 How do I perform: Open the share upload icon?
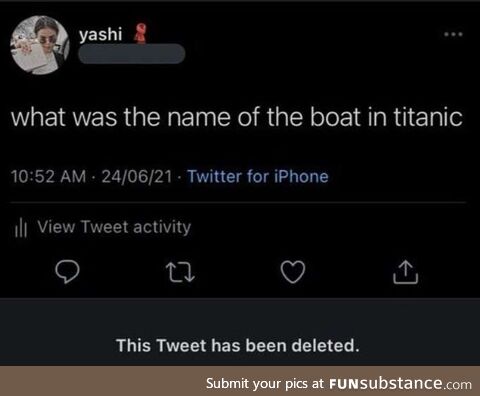[405, 272]
